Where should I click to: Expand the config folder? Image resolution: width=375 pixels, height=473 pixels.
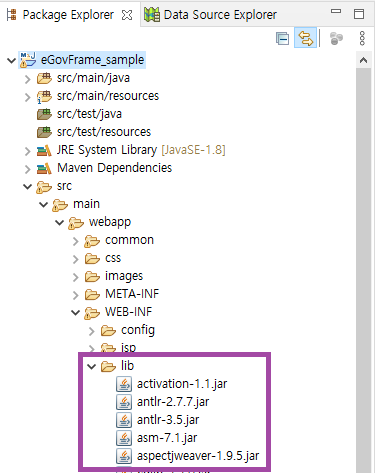(92, 331)
